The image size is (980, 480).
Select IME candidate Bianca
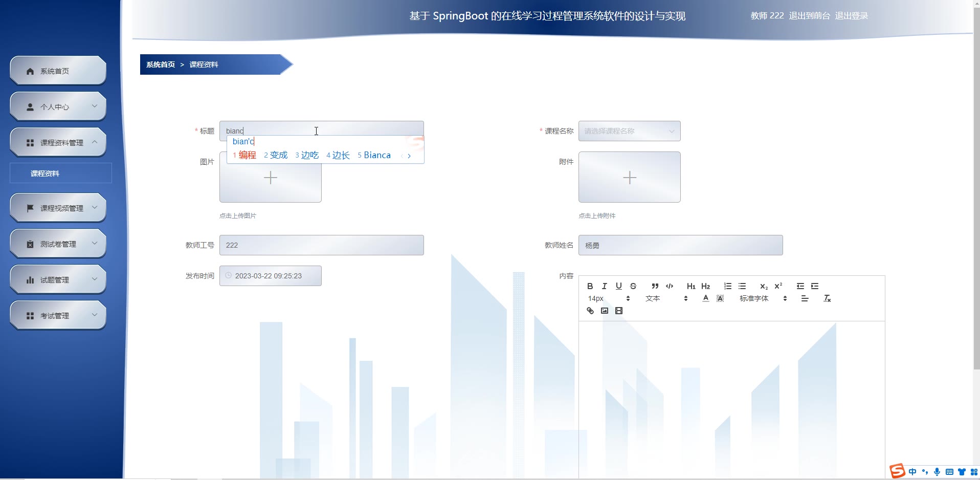tap(374, 155)
